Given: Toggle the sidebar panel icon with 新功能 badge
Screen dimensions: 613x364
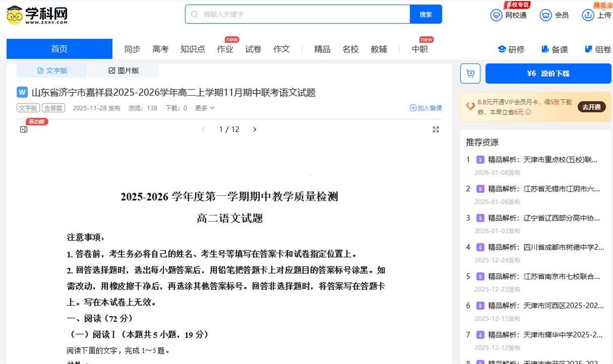Looking at the screenshot, I should point(23,130).
